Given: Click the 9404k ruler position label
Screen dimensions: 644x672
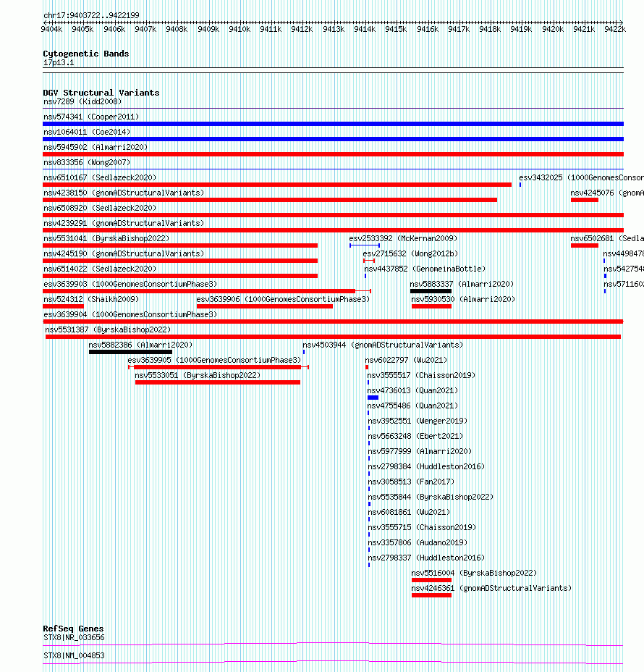Looking at the screenshot, I should [x=51, y=29].
